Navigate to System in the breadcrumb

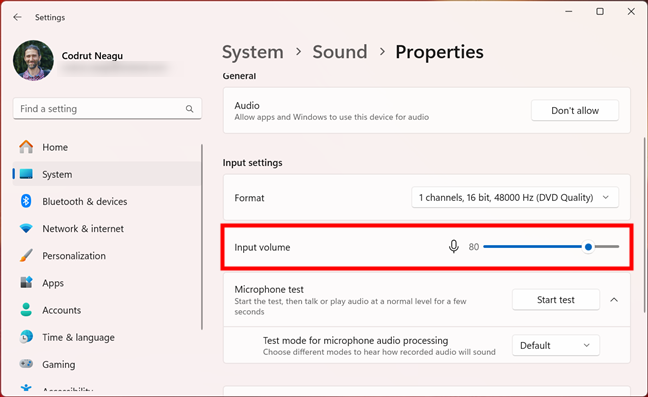pos(253,52)
